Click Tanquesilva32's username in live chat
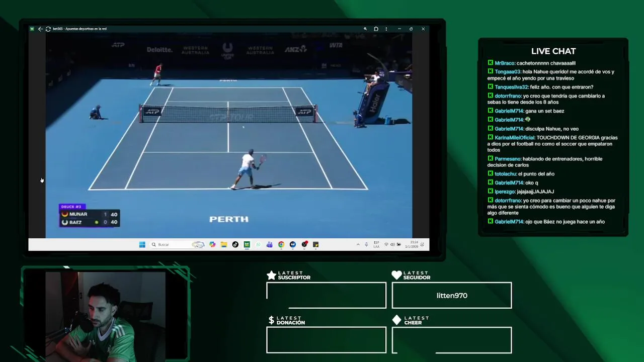 click(x=511, y=87)
